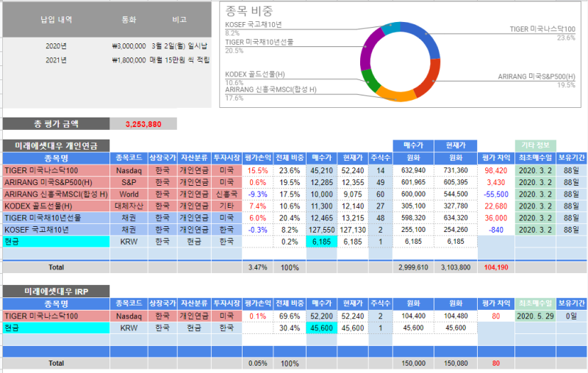Click the total current value 3,103,800

(x=456, y=267)
